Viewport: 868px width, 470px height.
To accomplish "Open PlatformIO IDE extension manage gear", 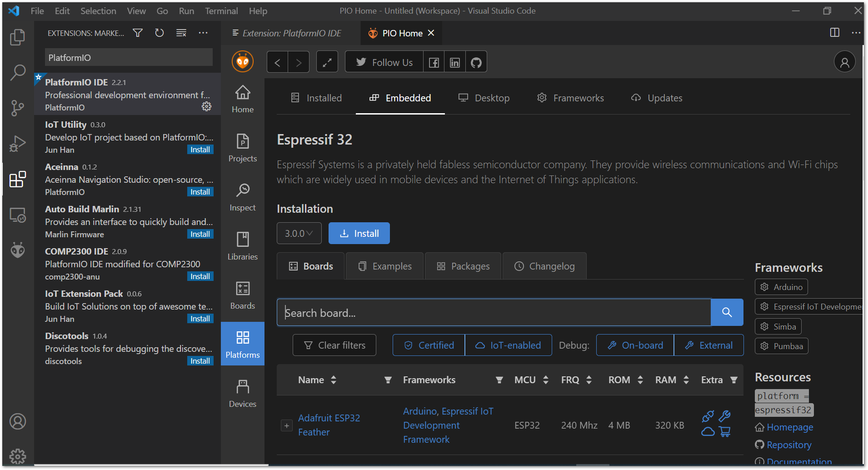I will coord(207,106).
